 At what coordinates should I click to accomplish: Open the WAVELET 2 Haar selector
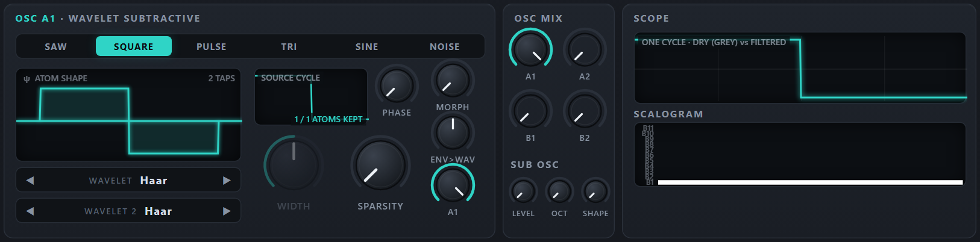[128, 211]
